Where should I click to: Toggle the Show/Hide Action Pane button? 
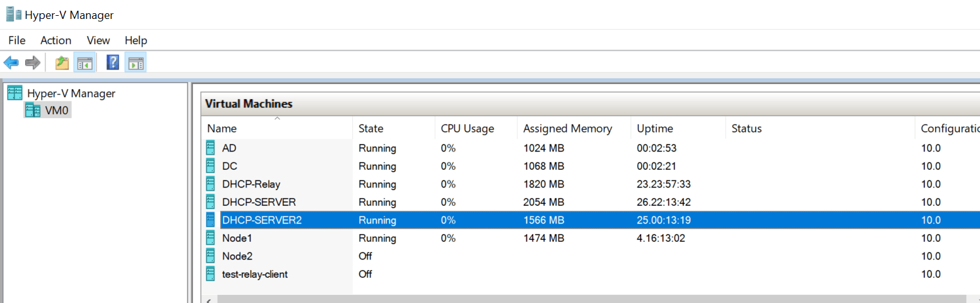click(x=136, y=62)
